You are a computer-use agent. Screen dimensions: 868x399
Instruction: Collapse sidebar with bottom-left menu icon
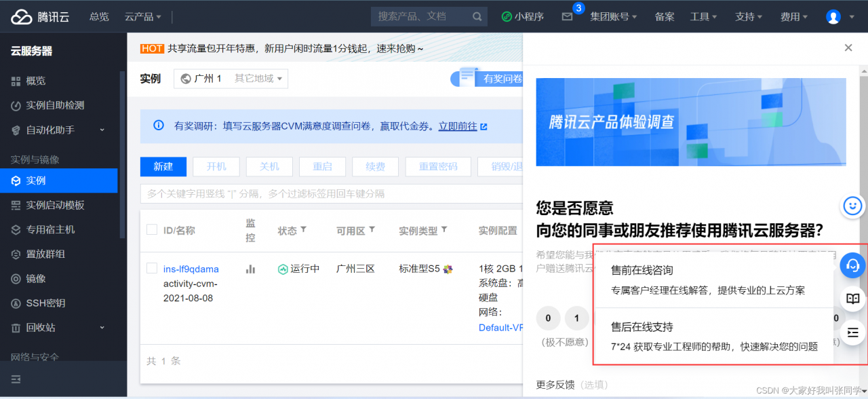point(16,378)
